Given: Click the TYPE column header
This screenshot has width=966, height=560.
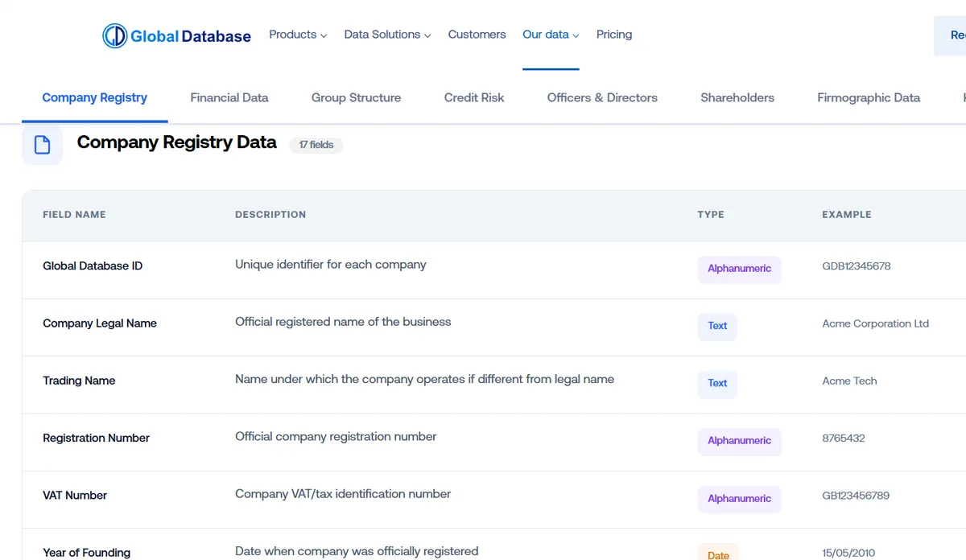Looking at the screenshot, I should click(711, 215).
